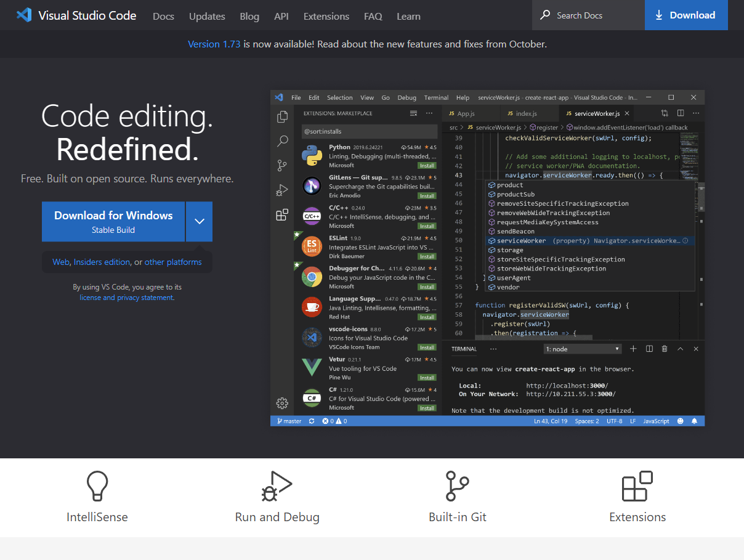Open the Learn nav item
Viewport: 744px width, 560px height.
(408, 16)
